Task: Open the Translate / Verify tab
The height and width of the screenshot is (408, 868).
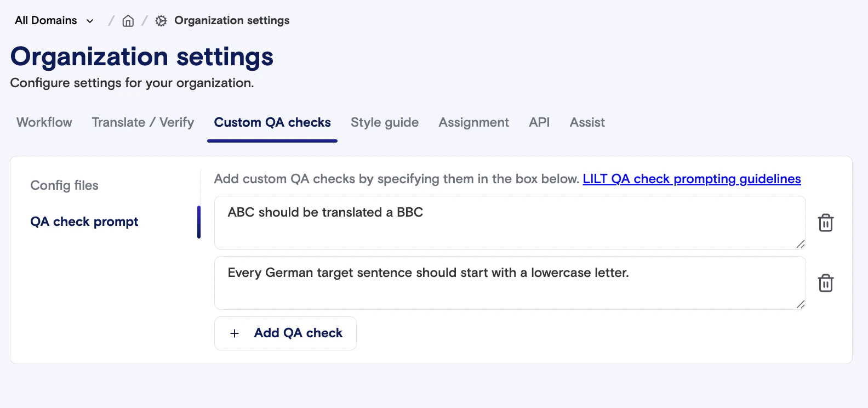Action: pyautogui.click(x=143, y=122)
